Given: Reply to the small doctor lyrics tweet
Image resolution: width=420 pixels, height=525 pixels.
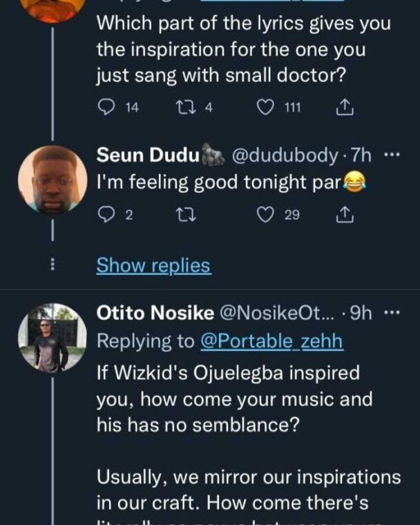Looking at the screenshot, I should [106, 107].
